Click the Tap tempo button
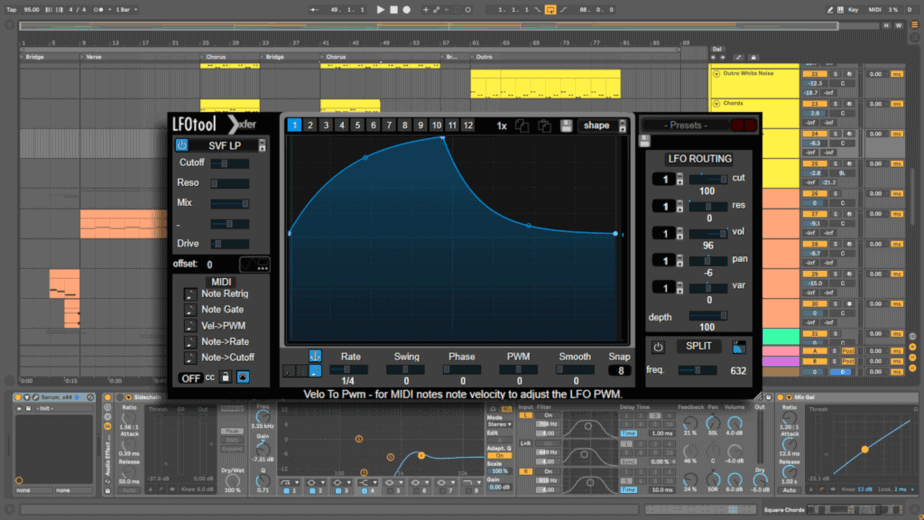The width and height of the screenshot is (924, 520). tap(11, 9)
